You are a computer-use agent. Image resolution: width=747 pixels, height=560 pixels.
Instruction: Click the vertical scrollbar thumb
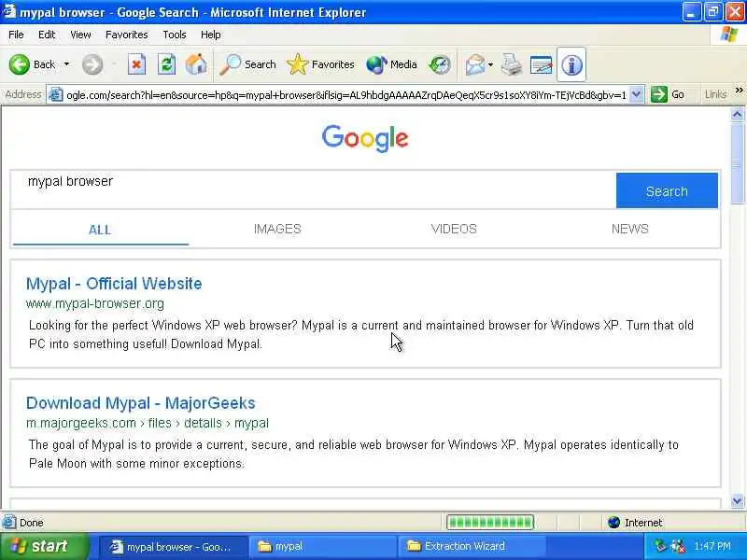tap(737, 162)
